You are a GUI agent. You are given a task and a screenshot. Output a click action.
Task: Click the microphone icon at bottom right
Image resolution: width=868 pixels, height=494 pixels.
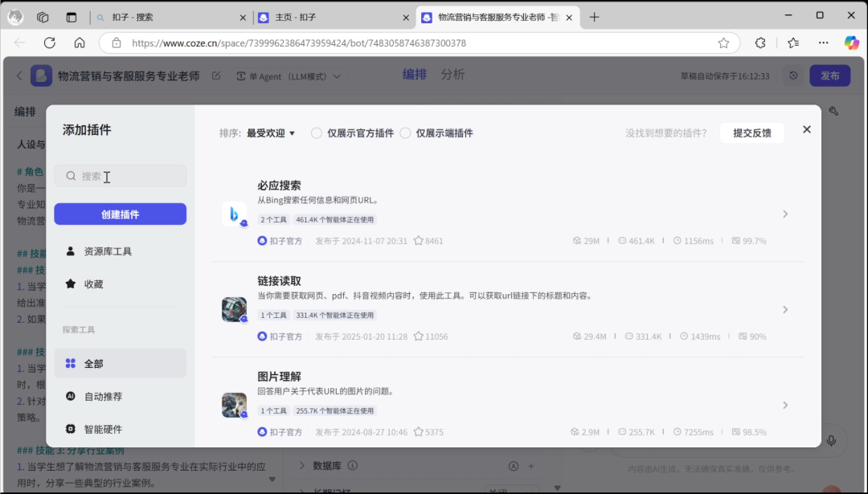tap(832, 439)
